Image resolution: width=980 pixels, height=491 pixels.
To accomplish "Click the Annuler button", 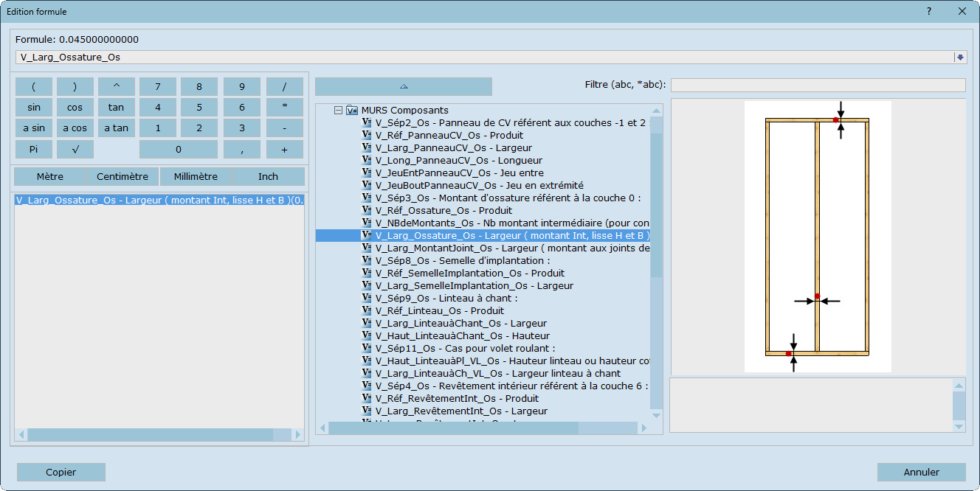I will [x=921, y=472].
